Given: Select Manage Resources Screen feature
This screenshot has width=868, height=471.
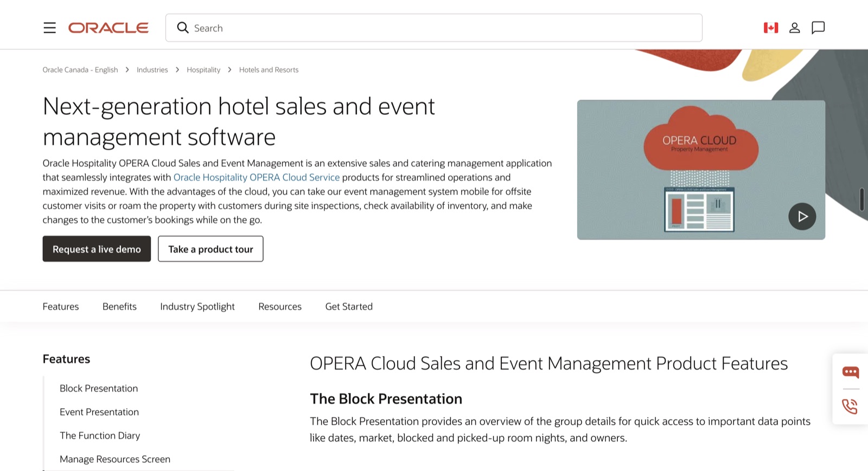Looking at the screenshot, I should coord(115,459).
